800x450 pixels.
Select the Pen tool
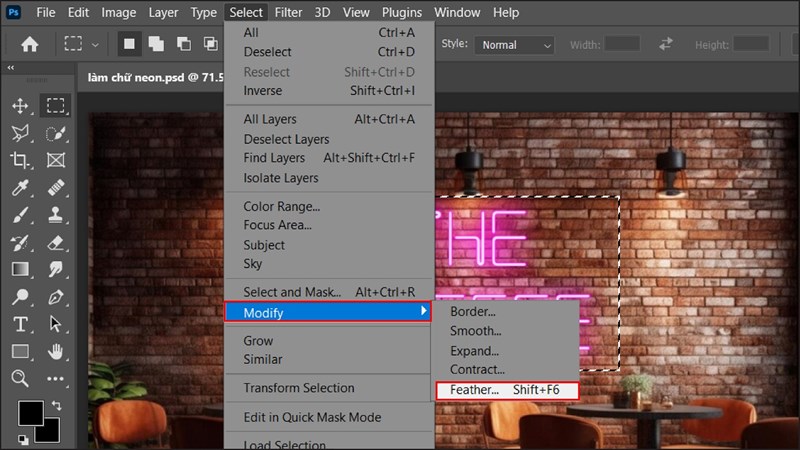click(x=56, y=296)
